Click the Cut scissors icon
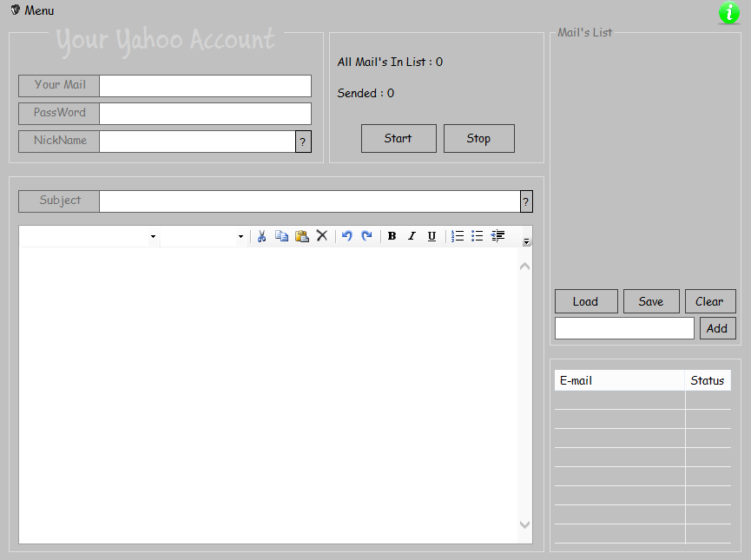The image size is (751, 560). pos(261,236)
